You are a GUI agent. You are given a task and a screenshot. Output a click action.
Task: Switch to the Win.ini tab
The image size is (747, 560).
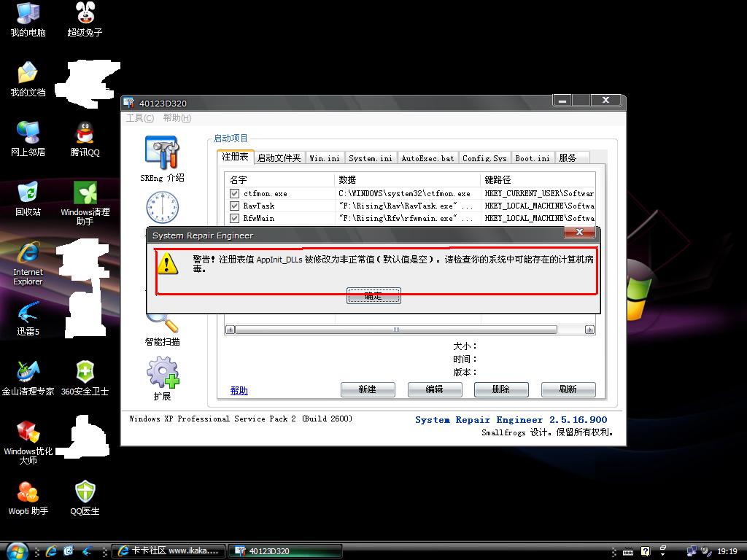[325, 158]
